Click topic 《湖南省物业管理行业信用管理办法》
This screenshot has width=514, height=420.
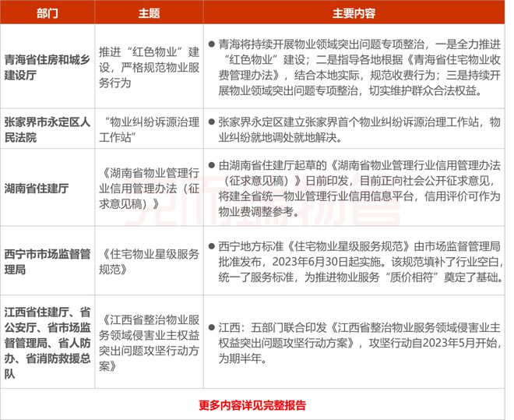coord(150,189)
